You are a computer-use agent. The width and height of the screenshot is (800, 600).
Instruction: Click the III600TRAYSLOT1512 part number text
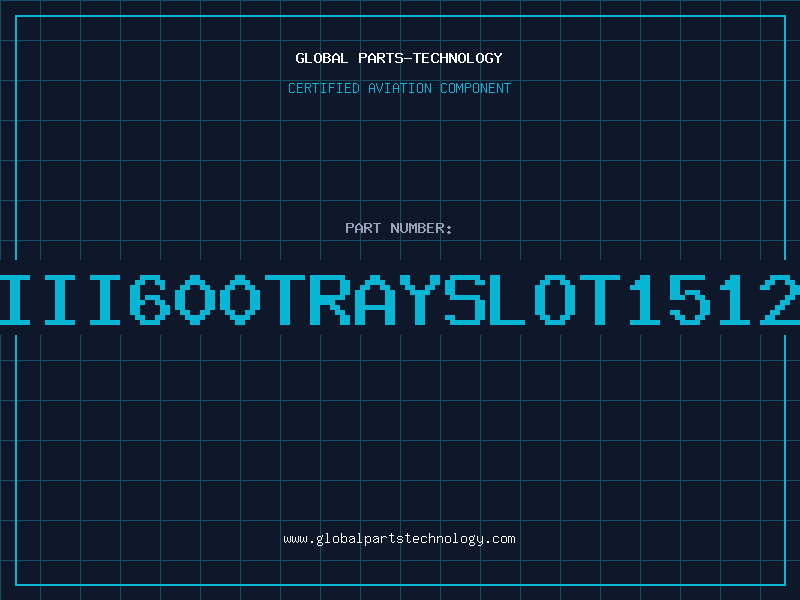coord(400,299)
